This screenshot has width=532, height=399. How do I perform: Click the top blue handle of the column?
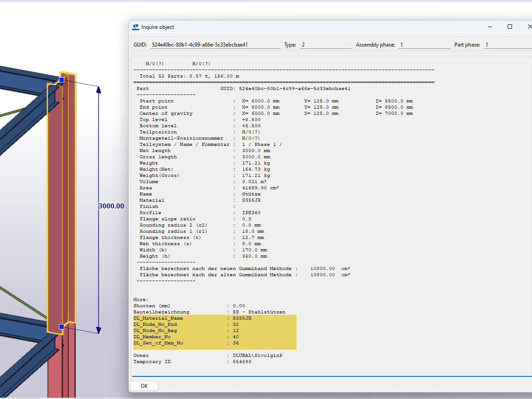tap(61, 79)
